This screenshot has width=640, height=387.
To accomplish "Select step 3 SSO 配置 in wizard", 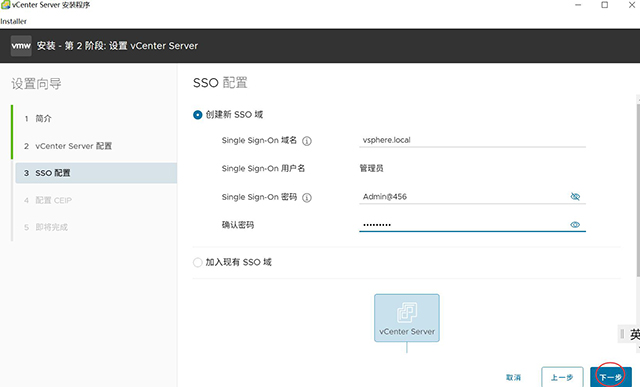I will click(x=96, y=173).
